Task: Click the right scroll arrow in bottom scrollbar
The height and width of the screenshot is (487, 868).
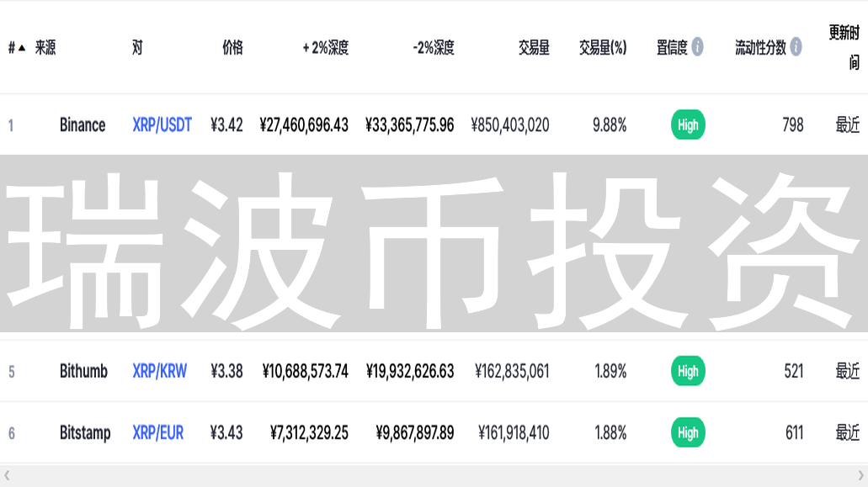Action: [x=860, y=475]
